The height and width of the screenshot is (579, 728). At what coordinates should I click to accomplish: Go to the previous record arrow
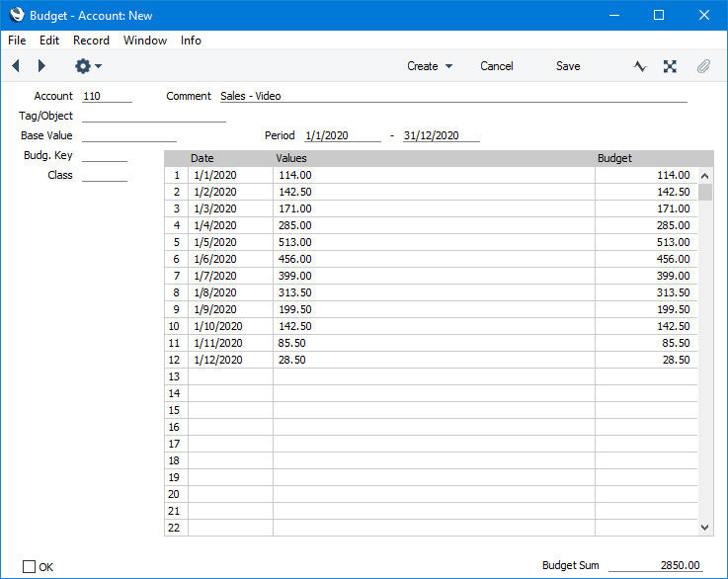pyautogui.click(x=16, y=66)
